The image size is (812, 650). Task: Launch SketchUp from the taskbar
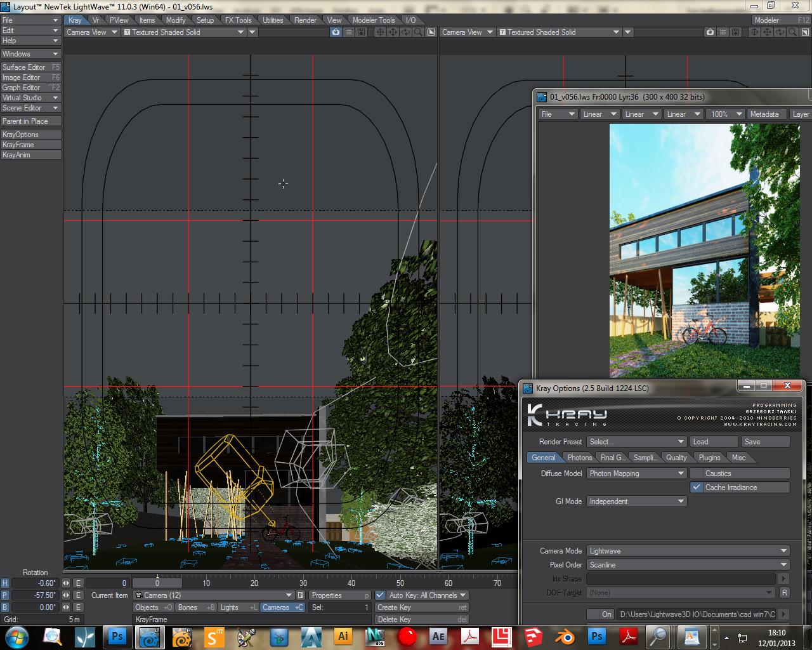click(x=533, y=636)
